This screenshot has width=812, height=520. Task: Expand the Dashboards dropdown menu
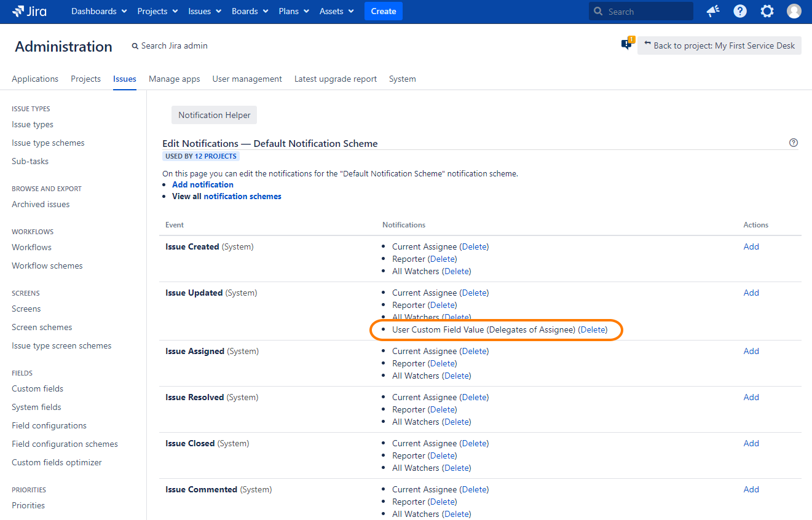click(x=99, y=12)
